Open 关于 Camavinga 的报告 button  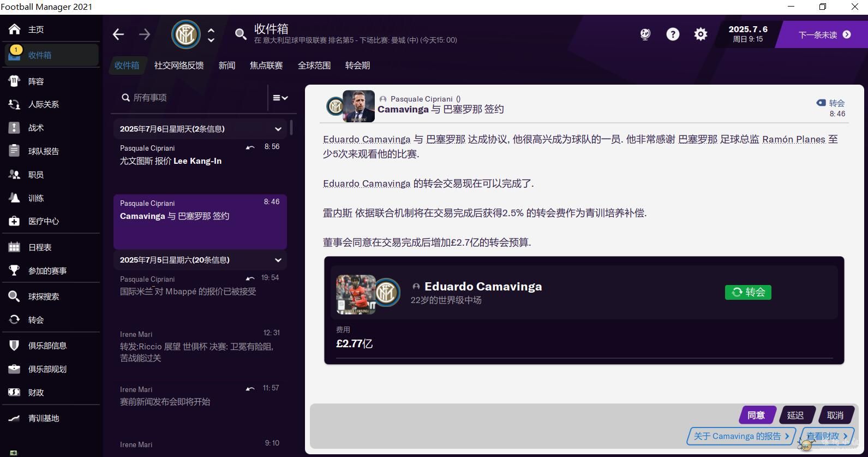[x=741, y=436]
